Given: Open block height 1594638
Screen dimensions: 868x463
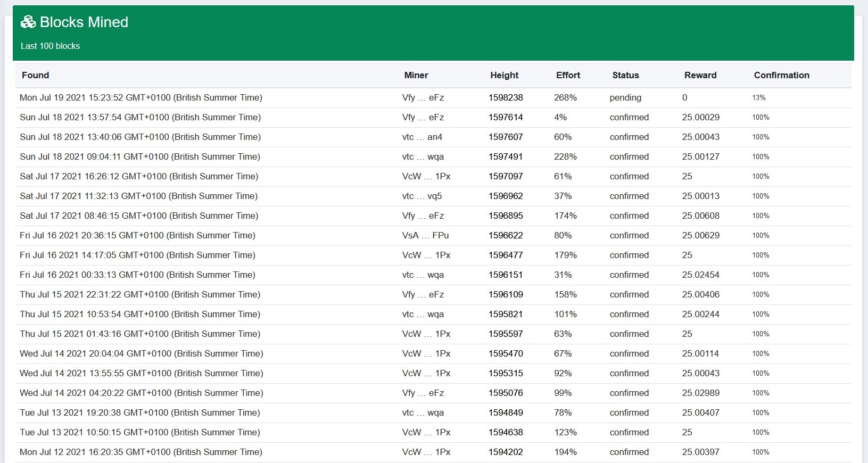Looking at the screenshot, I should [506, 432].
